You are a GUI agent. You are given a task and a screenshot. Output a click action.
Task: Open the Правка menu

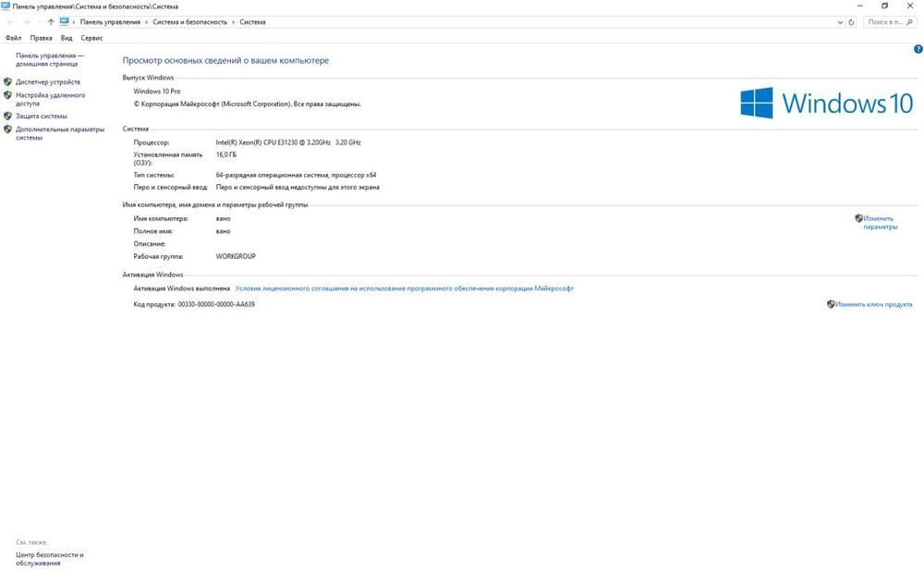(41, 38)
